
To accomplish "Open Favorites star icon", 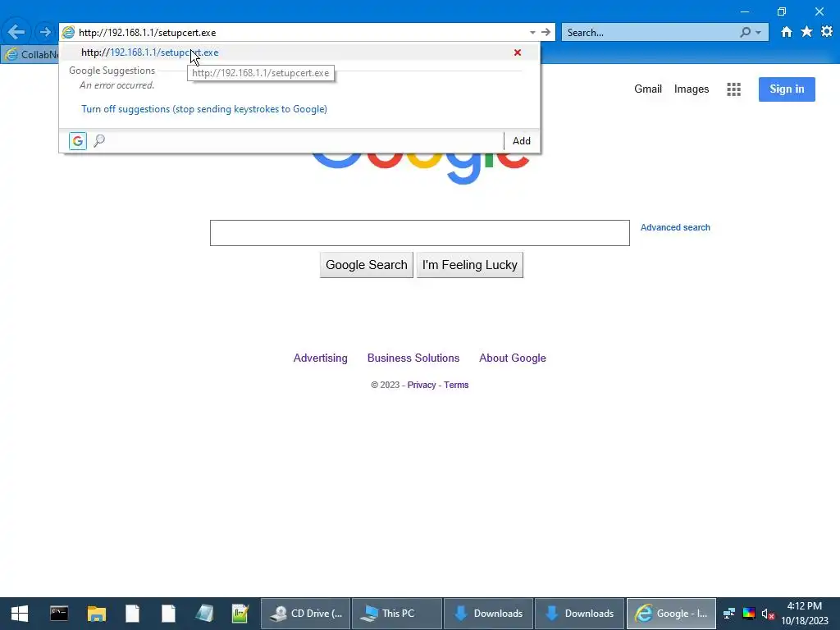I will [x=806, y=32].
